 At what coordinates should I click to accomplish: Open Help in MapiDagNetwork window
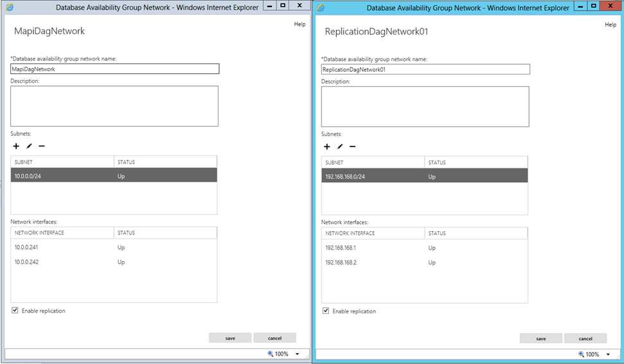pos(299,24)
